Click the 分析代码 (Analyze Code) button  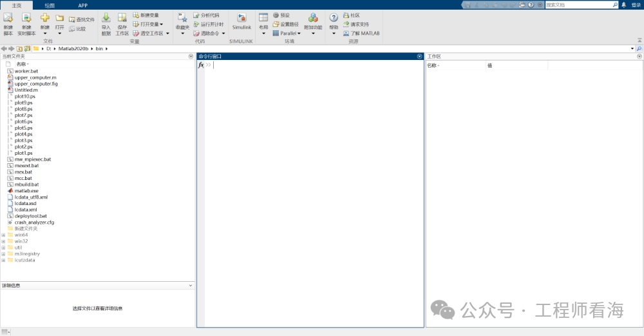point(206,15)
